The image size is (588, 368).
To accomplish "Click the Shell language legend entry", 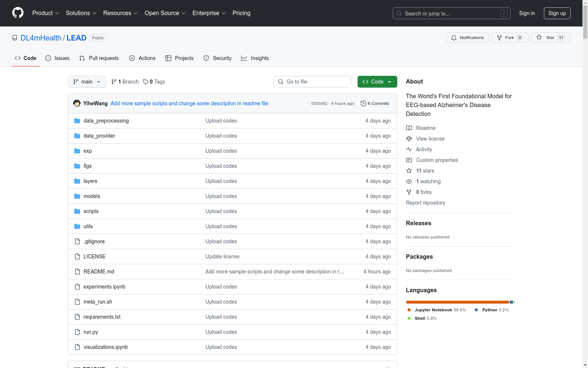I will (x=422, y=318).
